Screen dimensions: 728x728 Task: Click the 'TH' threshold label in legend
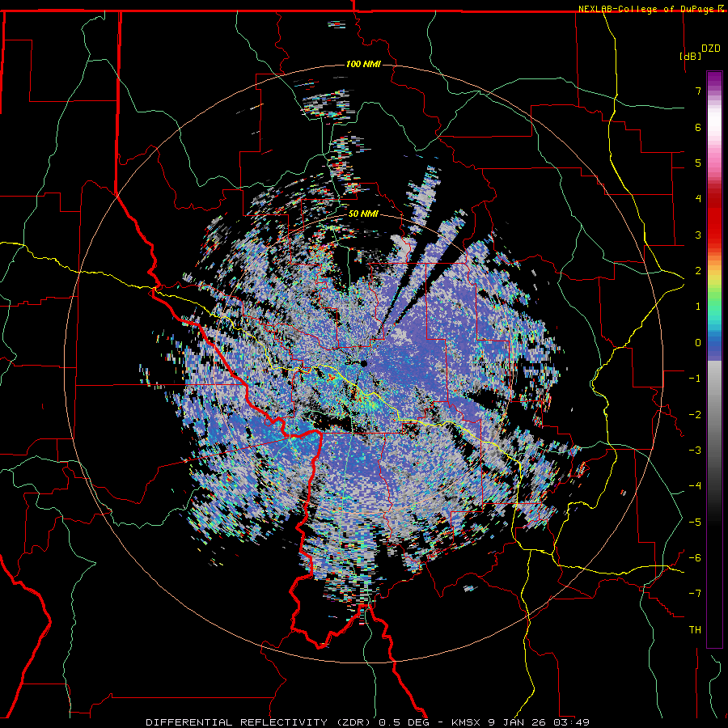pos(695,630)
